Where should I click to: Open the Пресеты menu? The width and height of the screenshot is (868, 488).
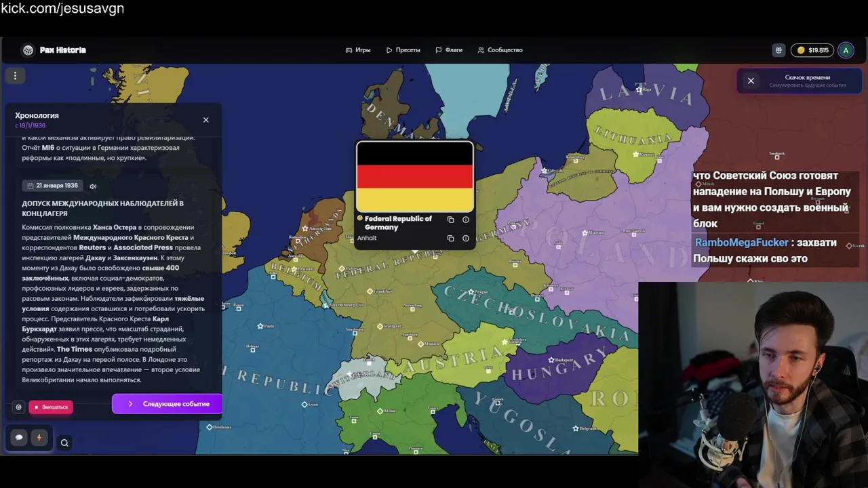(x=403, y=50)
